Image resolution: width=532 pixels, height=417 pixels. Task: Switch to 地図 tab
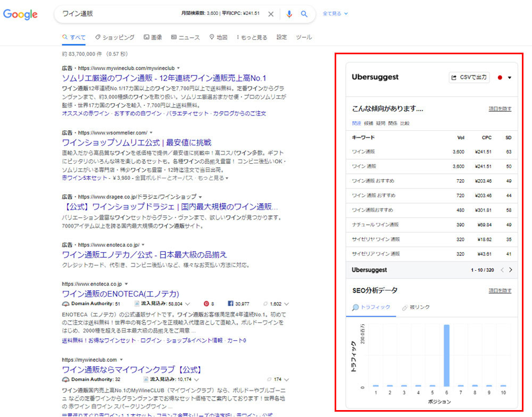[218, 37]
